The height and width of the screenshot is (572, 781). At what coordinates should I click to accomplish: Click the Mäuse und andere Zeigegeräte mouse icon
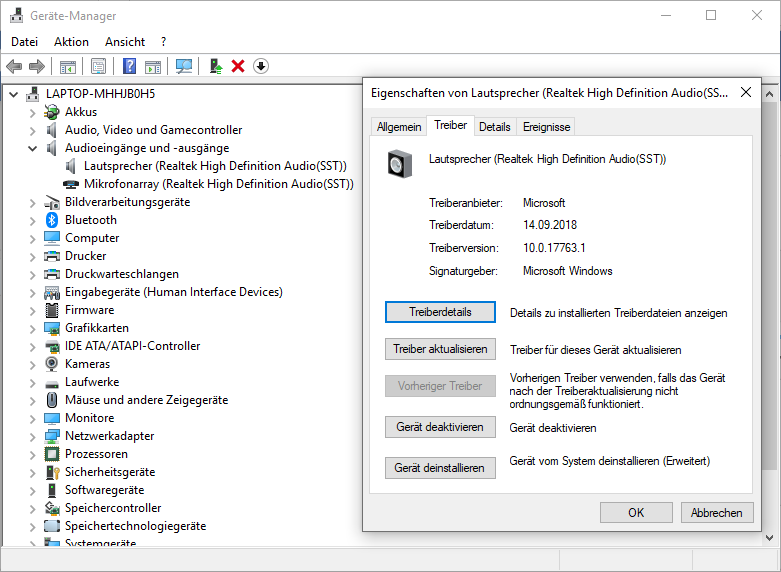click(x=52, y=400)
